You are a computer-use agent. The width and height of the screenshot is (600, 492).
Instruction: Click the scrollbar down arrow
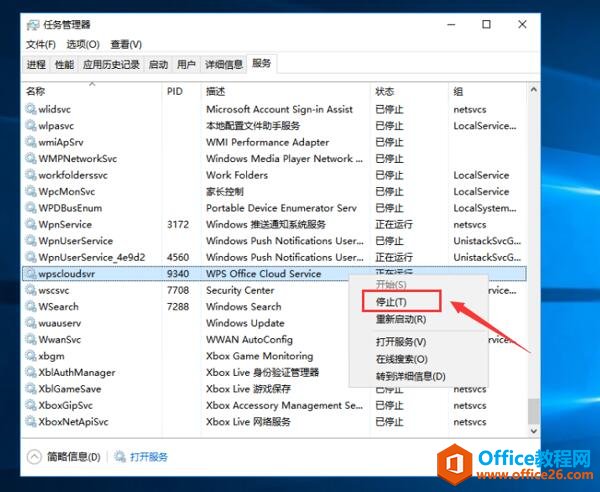pyautogui.click(x=534, y=431)
